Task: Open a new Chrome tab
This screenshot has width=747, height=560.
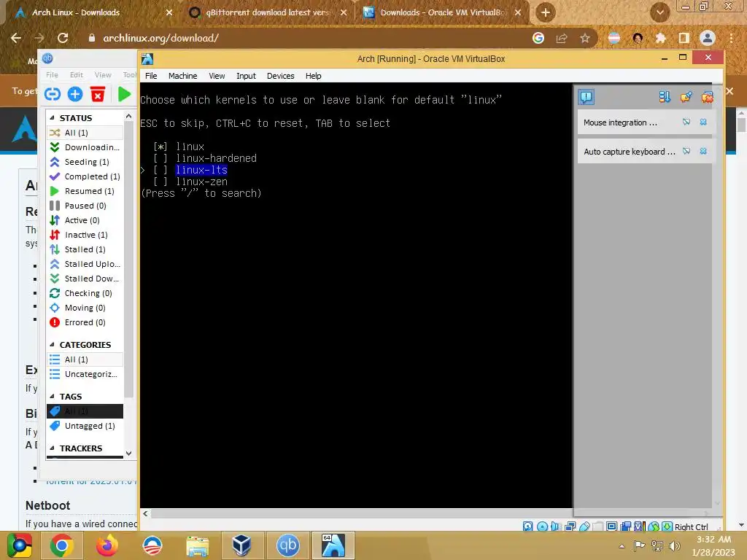Action: click(x=546, y=12)
